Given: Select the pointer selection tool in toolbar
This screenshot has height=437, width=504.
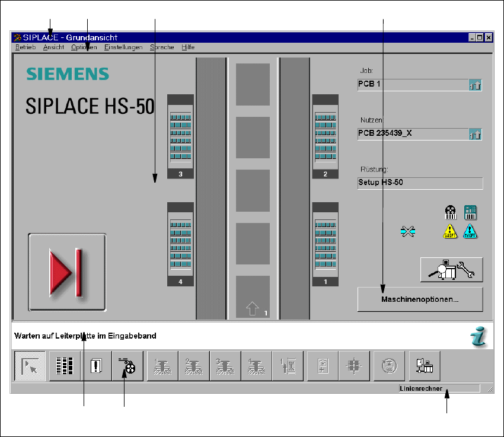Looking at the screenshot, I should [30, 366].
